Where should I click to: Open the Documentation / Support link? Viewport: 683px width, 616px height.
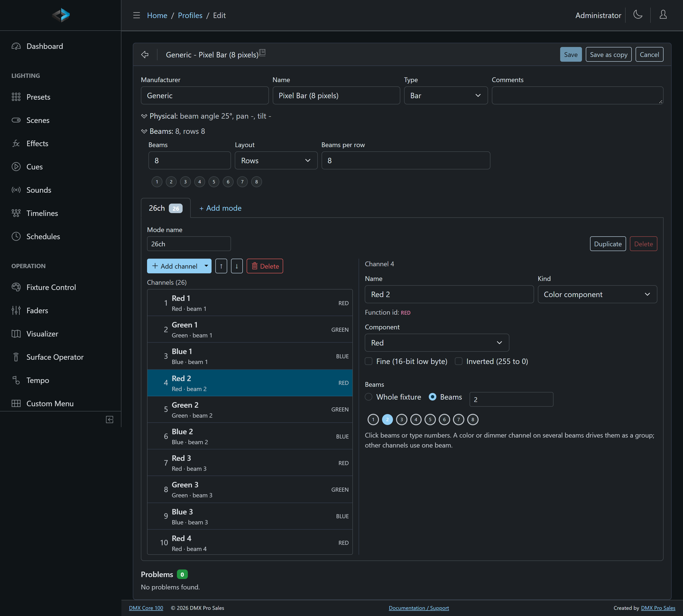point(419,608)
